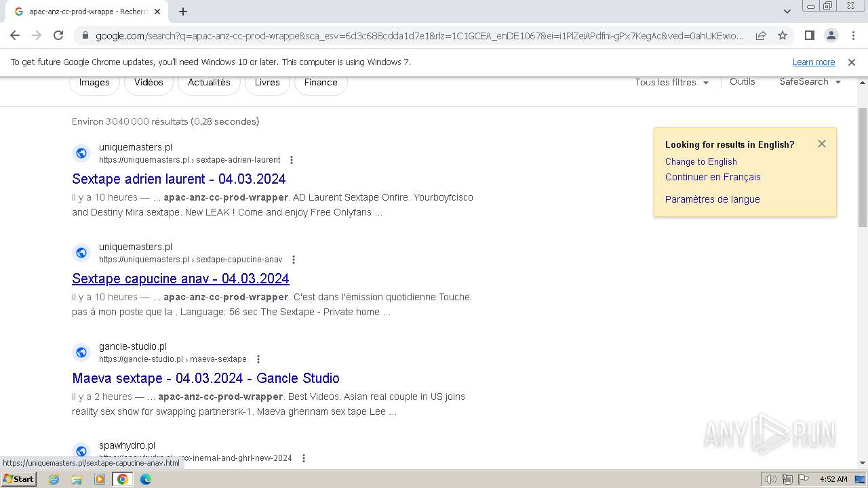The width and height of the screenshot is (868, 488).
Task: Go forward to the next page
Action: click(37, 35)
